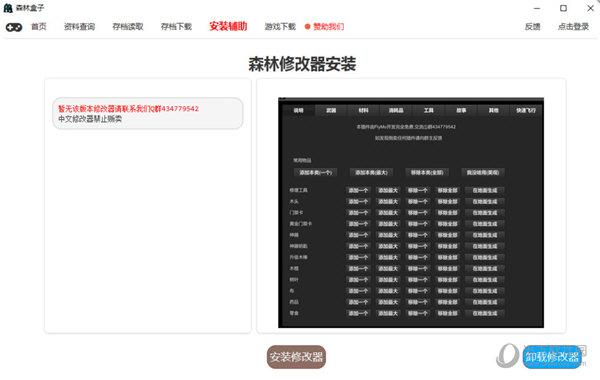Click 点击登录 to log in

(573, 27)
